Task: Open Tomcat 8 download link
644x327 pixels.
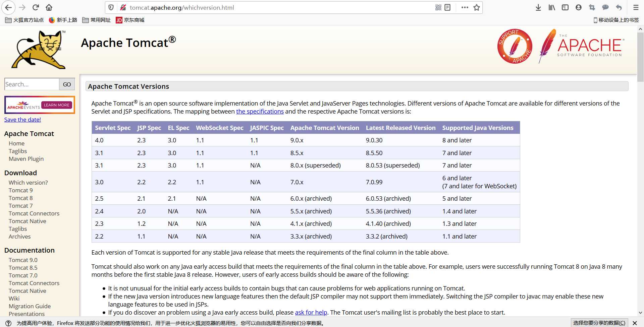Action: pyautogui.click(x=21, y=198)
